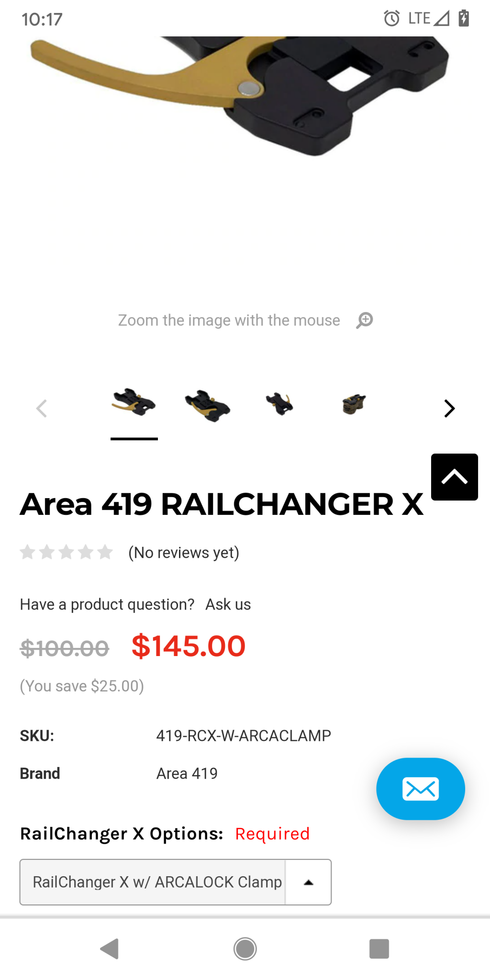
Task: Tap the alarm icon in status bar
Action: click(x=391, y=19)
